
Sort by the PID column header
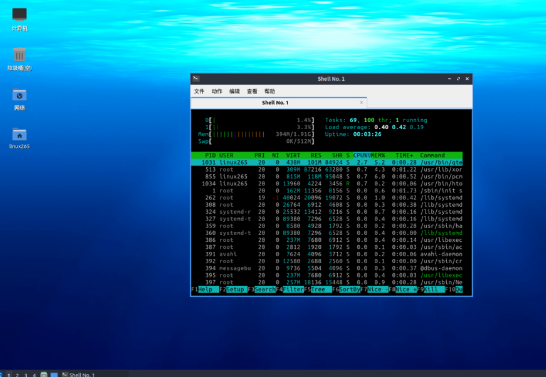coord(210,155)
